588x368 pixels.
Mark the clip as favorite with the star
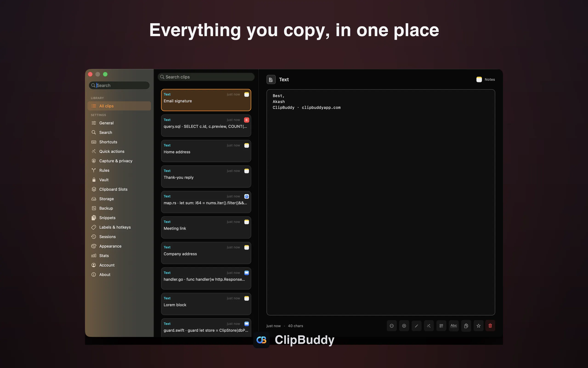click(x=478, y=326)
